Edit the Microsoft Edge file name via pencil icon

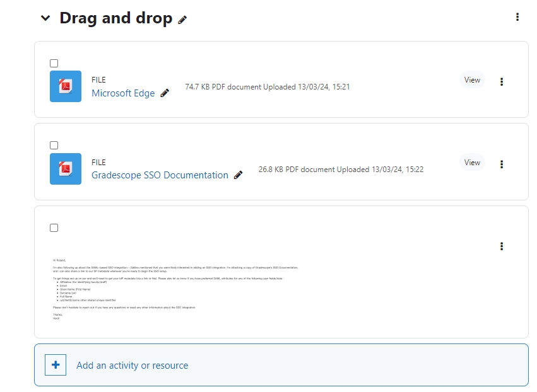click(164, 93)
